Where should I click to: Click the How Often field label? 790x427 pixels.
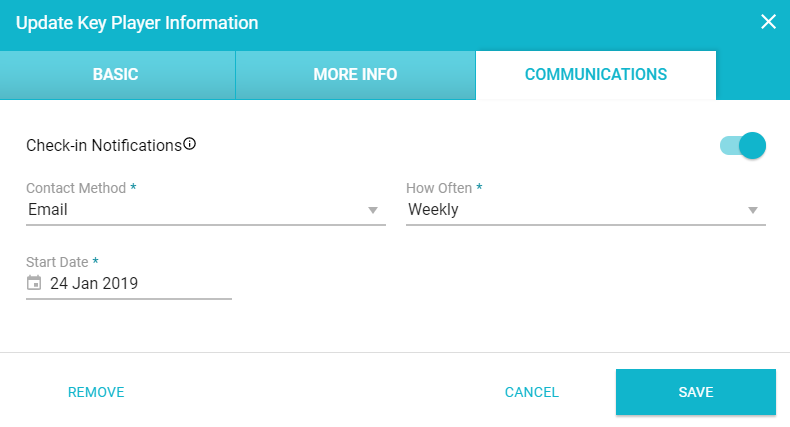click(440, 188)
